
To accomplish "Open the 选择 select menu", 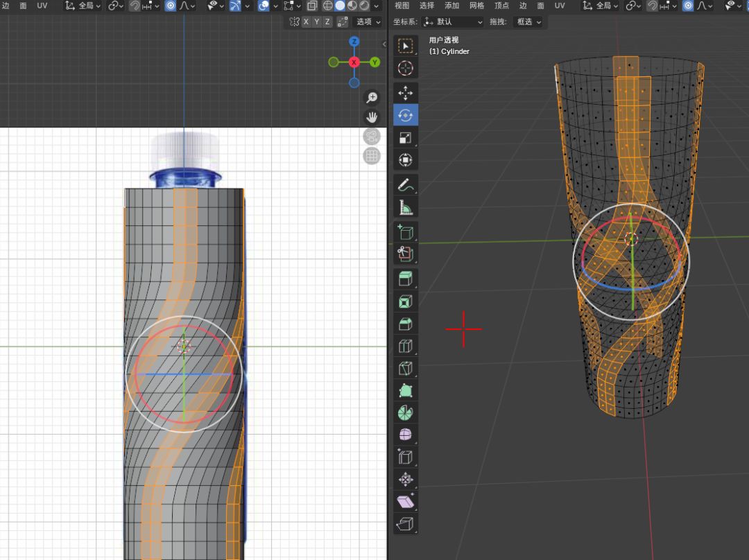I will click(427, 6).
